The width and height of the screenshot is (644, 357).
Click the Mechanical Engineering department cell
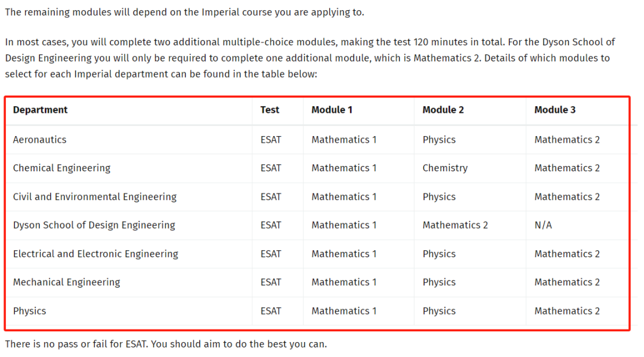[66, 282]
